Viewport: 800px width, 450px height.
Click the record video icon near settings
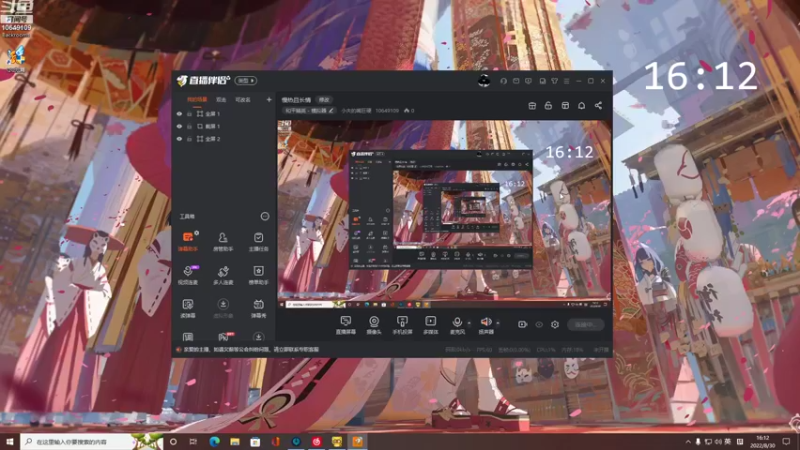[522, 324]
